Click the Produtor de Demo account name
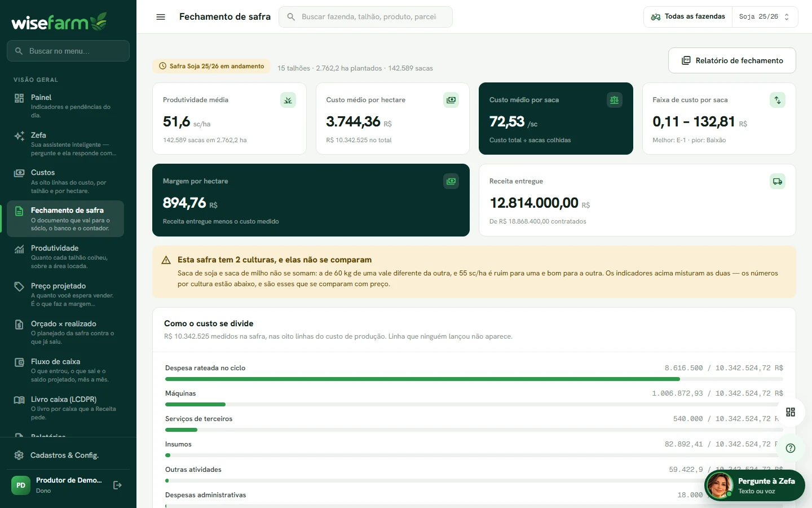Image resolution: width=812 pixels, height=508 pixels. click(69, 480)
